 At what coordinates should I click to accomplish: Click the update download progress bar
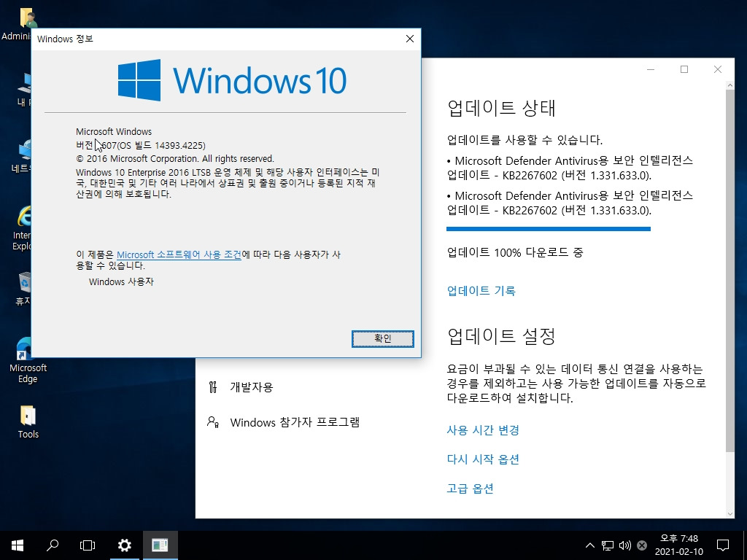coord(549,229)
